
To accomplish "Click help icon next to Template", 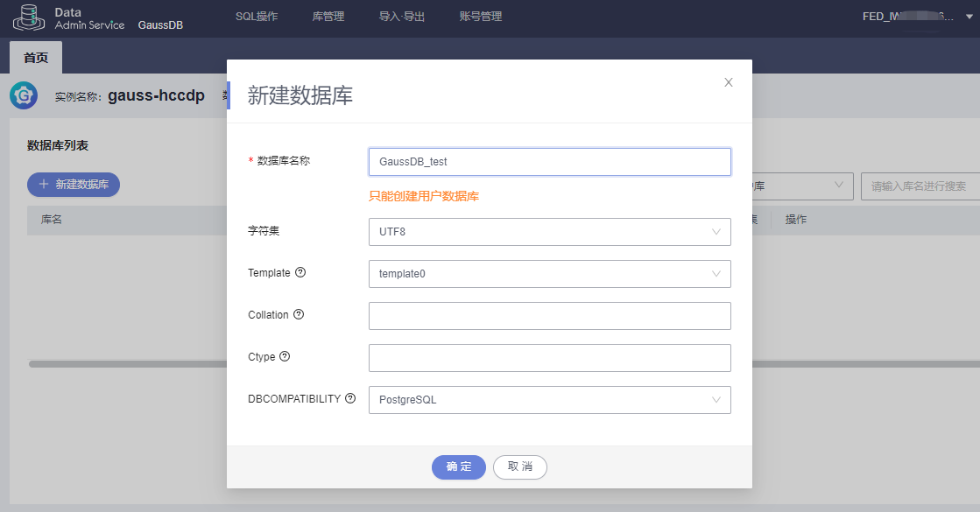I will pyautogui.click(x=300, y=272).
